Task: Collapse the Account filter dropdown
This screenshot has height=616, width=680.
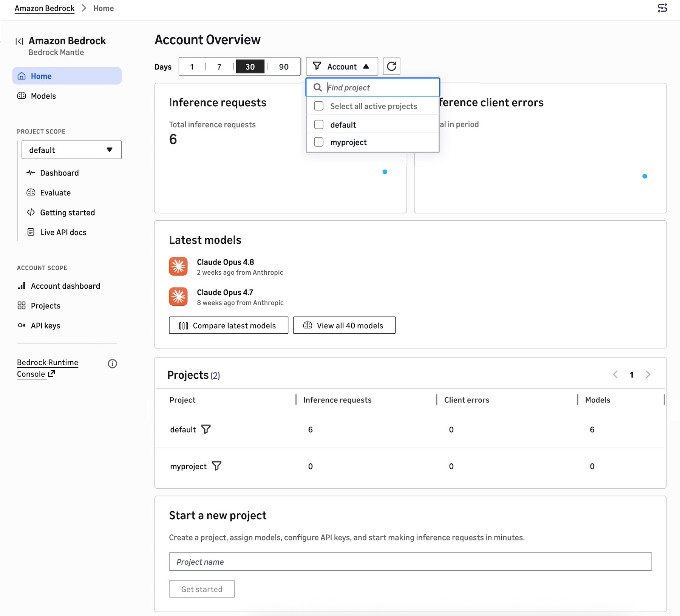Action: click(x=342, y=67)
